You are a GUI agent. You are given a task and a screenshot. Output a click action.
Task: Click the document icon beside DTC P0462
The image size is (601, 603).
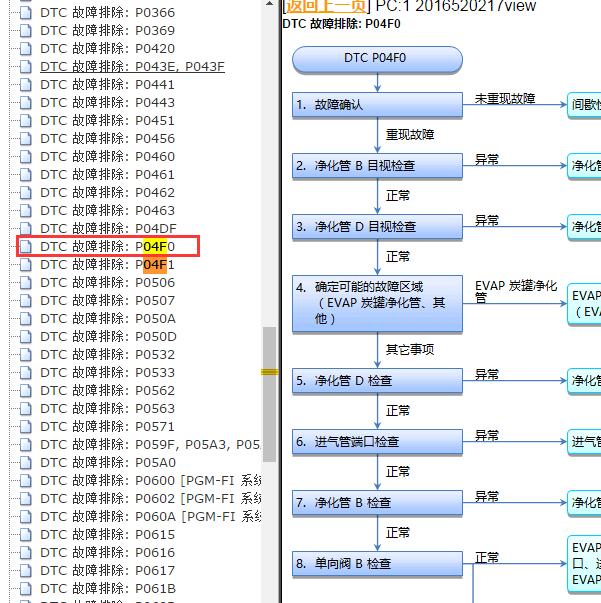(x=25, y=193)
